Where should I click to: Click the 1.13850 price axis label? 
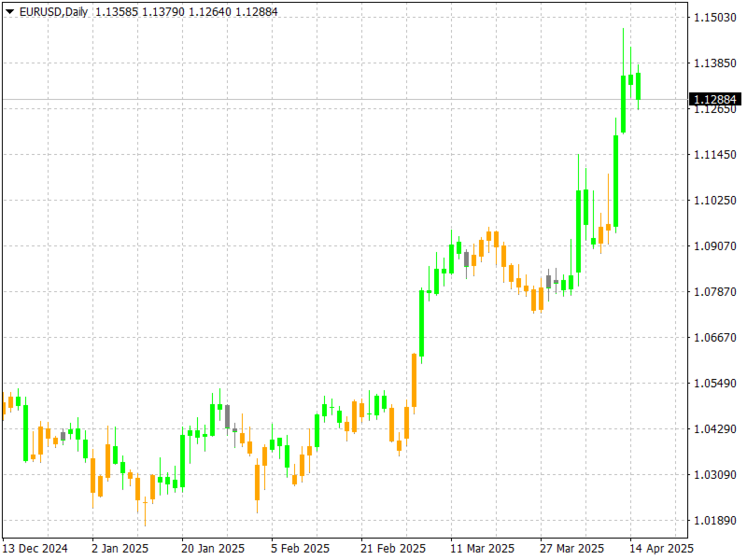(x=715, y=63)
